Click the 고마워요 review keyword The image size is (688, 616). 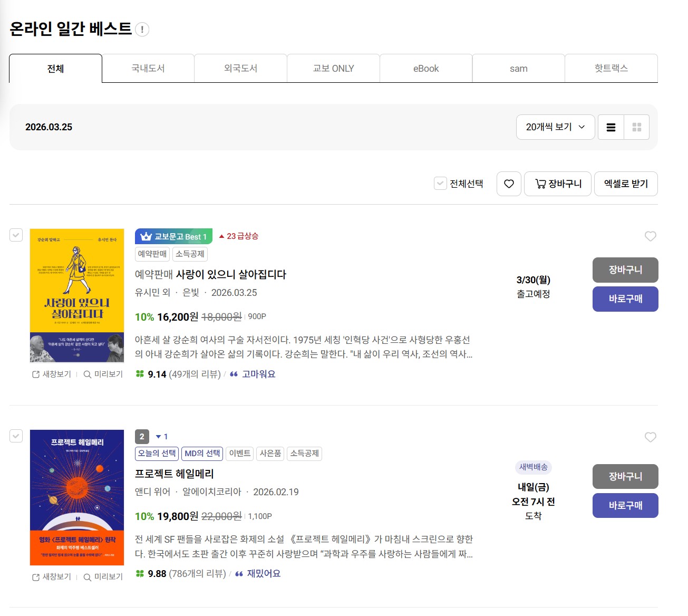point(259,374)
